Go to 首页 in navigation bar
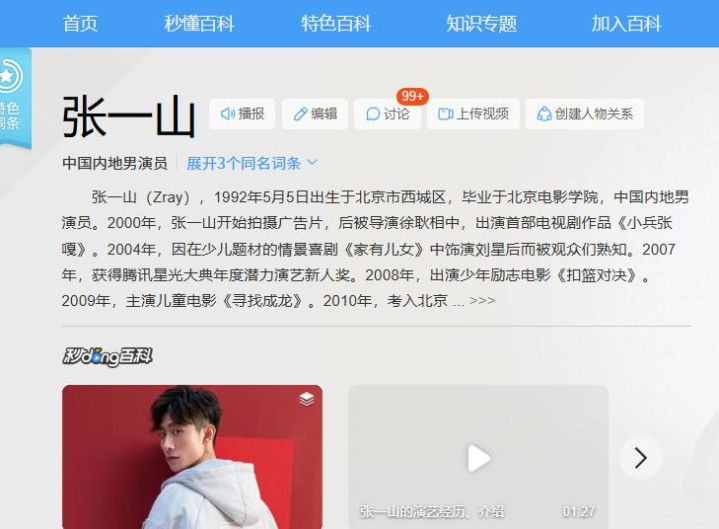Screen dimensions: 719x529 pyautogui.click(x=80, y=24)
